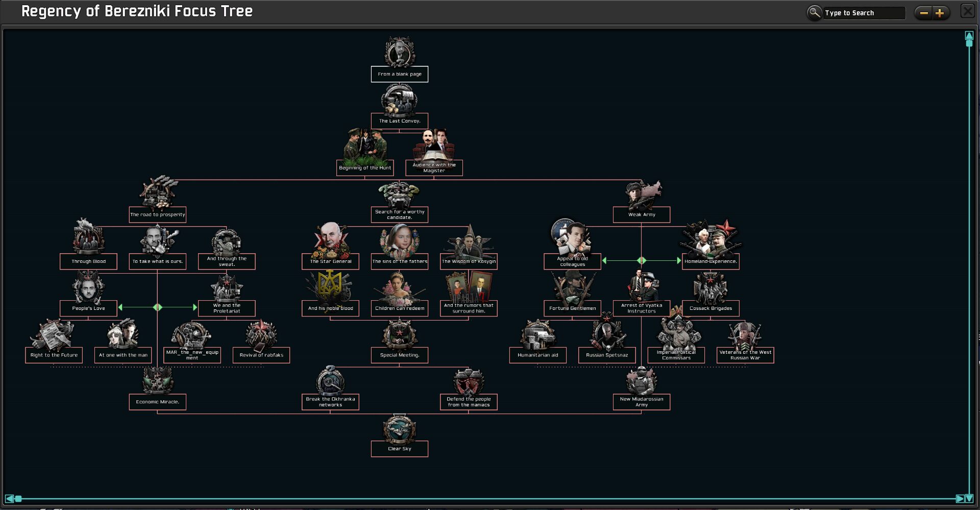Select 'Break the Okhranka networks' focus icon

pos(331,380)
